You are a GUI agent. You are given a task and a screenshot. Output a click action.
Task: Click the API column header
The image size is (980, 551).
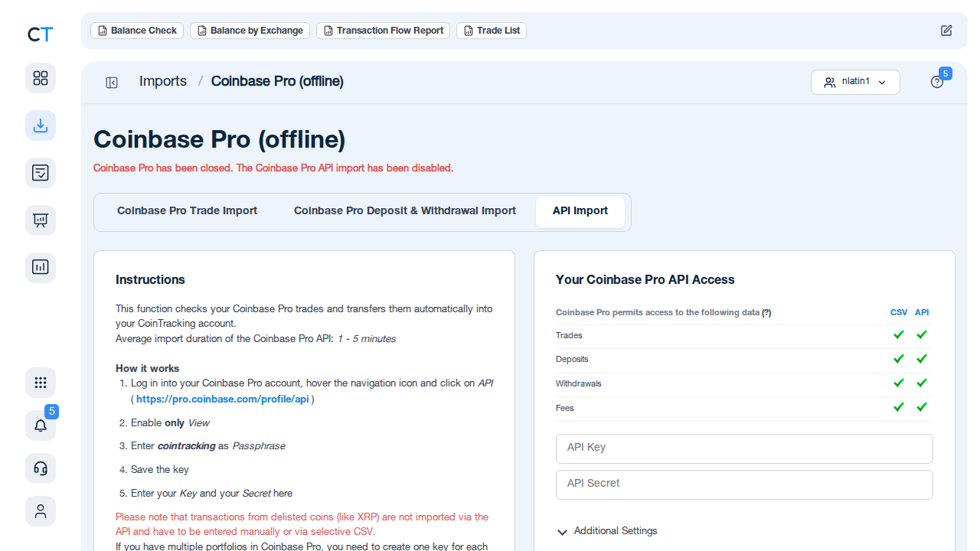(x=922, y=312)
